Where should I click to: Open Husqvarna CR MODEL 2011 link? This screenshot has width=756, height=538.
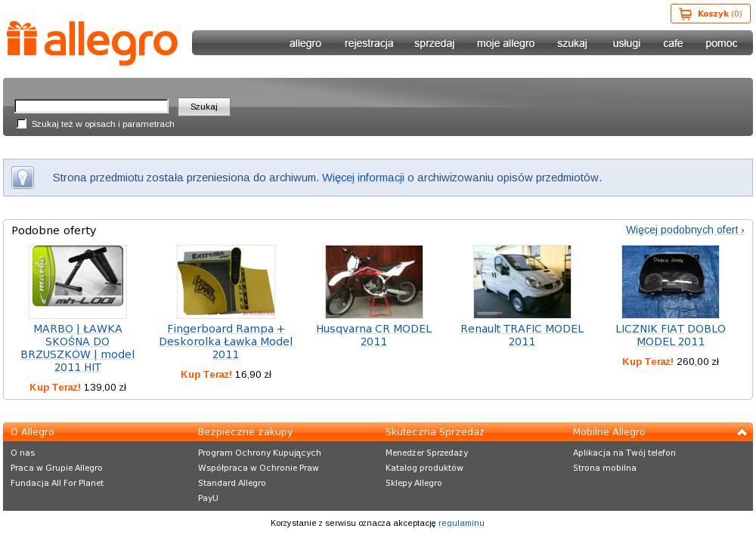click(x=373, y=335)
